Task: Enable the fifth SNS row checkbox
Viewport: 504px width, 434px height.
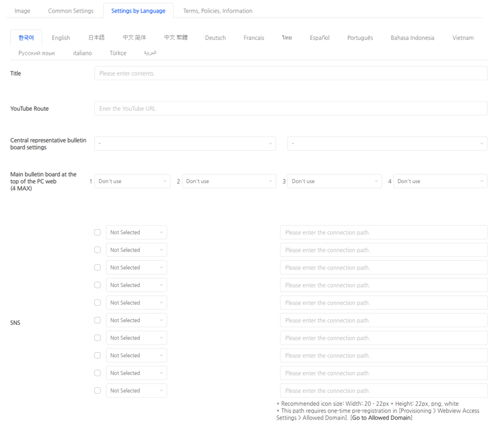Action: [x=98, y=303]
